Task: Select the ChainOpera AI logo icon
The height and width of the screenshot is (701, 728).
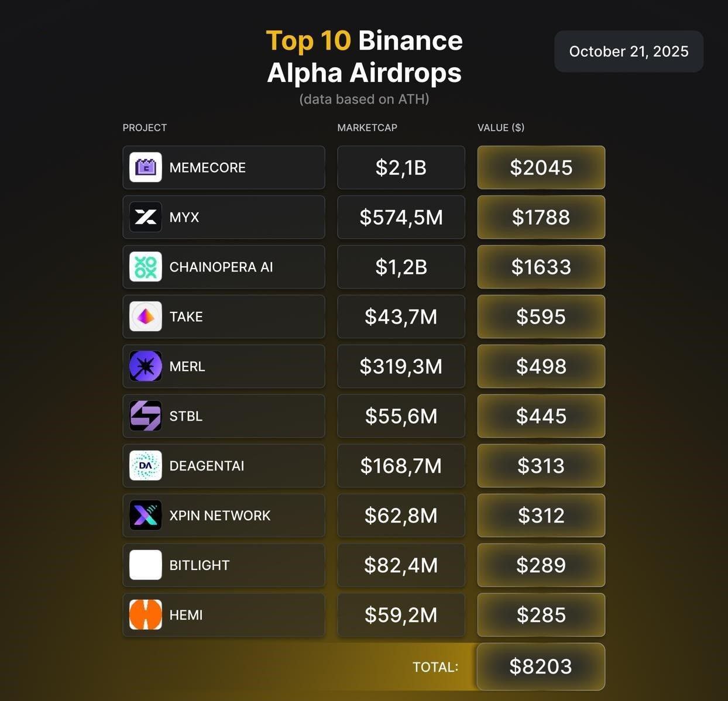Action: (x=145, y=267)
